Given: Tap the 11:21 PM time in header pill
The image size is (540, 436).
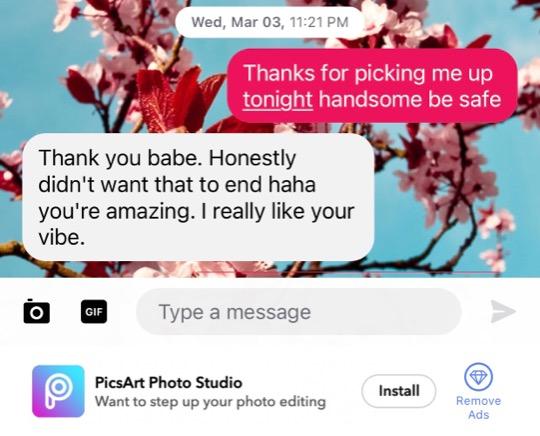Looking at the screenshot, I should pyautogui.click(x=319, y=22).
